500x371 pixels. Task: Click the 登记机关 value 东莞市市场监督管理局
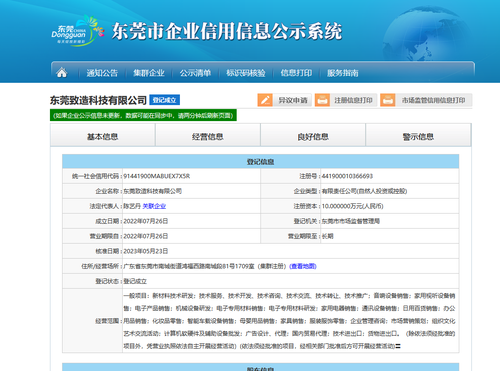351,221
